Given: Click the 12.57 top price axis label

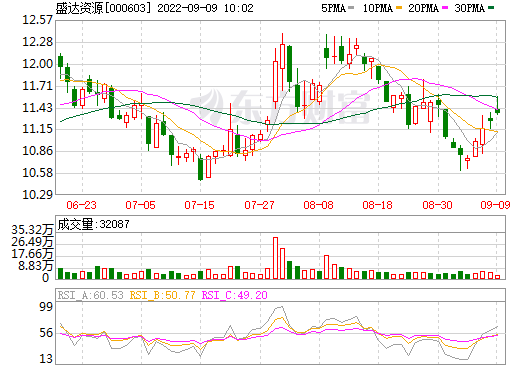Looking at the screenshot, I should (x=38, y=20).
